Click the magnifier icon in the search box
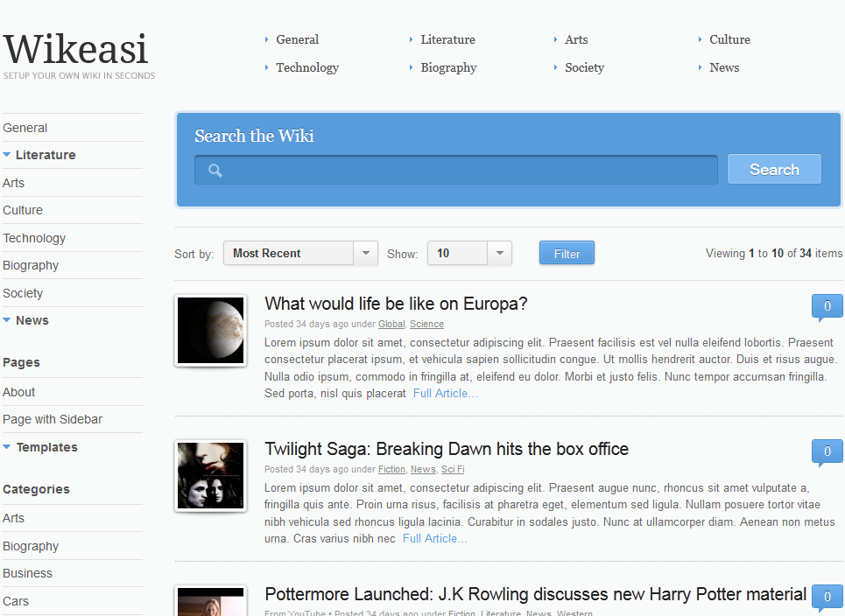Image resolution: width=845 pixels, height=616 pixels. [x=215, y=171]
